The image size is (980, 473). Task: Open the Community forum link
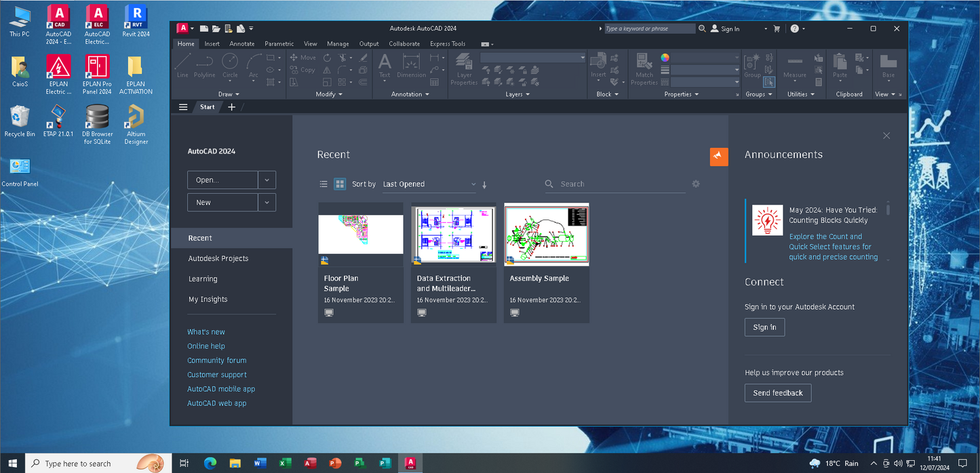tap(217, 361)
